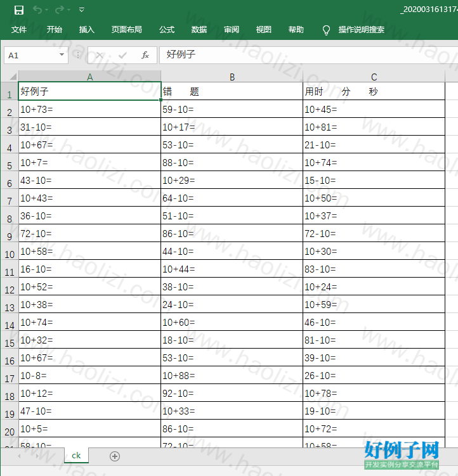
Task: Select cell with 10+73=
Action: [x=89, y=109]
